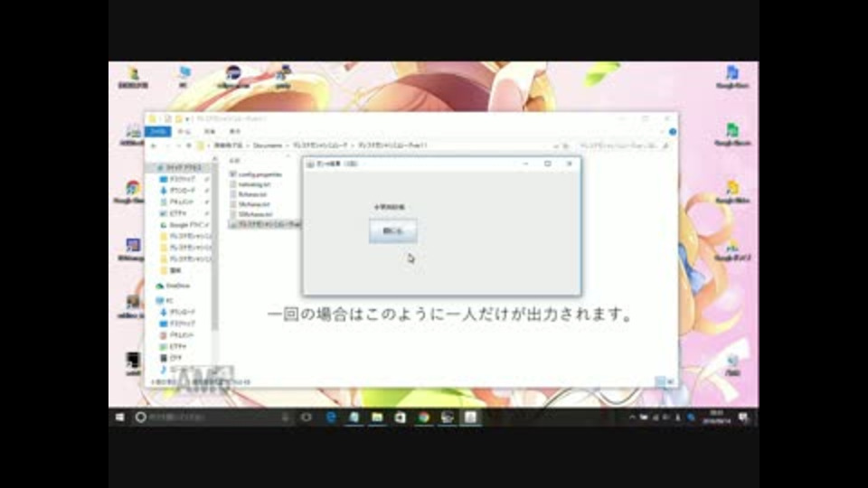The width and height of the screenshot is (868, 488).
Task: Open the blue ファイル tab in Explorer
Action: pos(157,131)
